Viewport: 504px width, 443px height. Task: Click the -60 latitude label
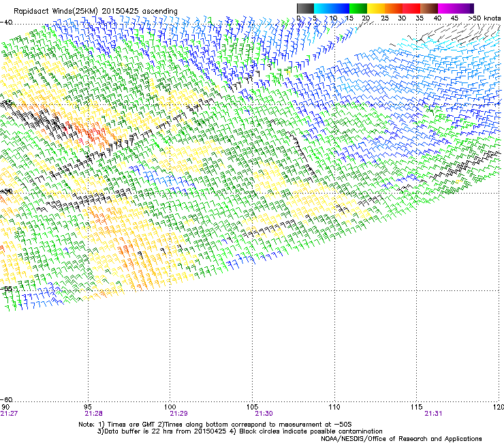pos(6,399)
